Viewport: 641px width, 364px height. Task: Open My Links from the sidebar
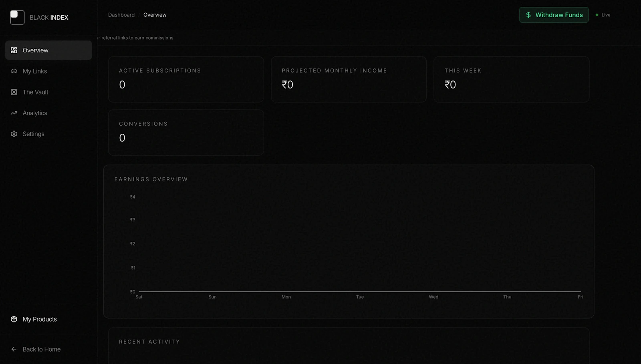34,71
